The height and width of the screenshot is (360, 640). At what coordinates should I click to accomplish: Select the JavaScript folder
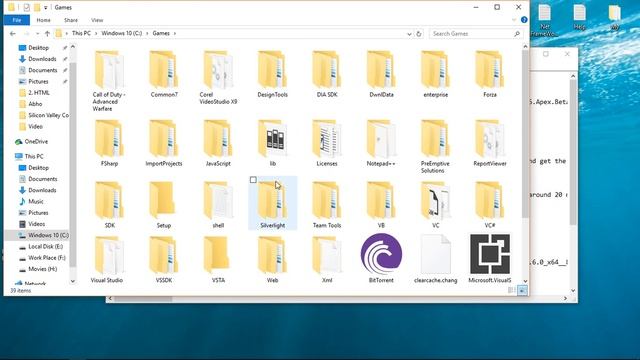(218, 143)
